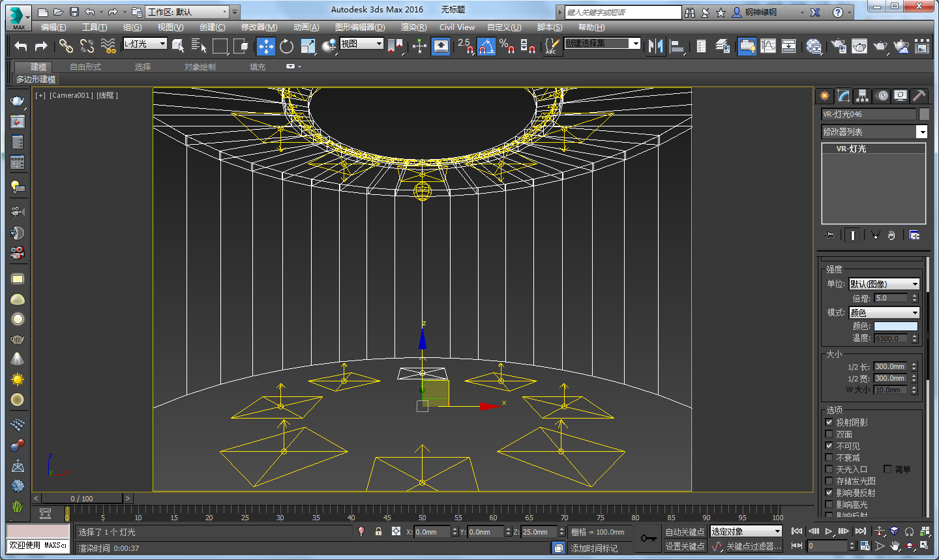939x560 pixels.
Task: Click Select and Link chain icon
Action: click(66, 46)
